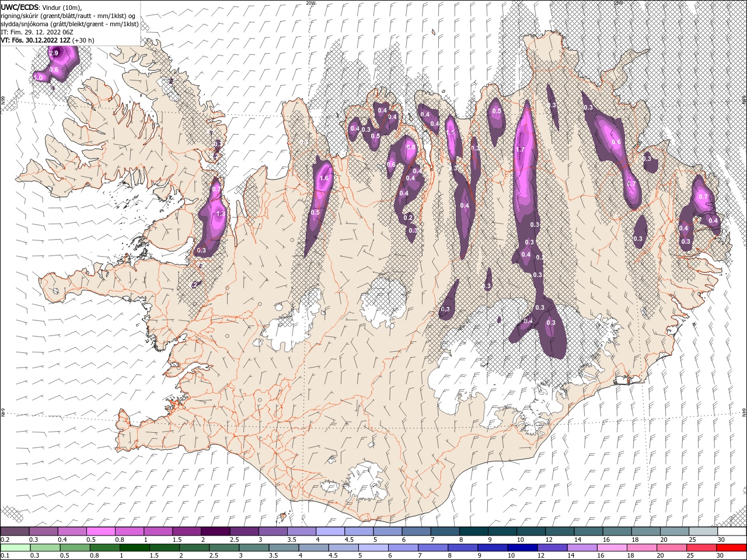Choose the deep blue 10 swatch in lower legend
The height and width of the screenshot is (560, 747).
click(522, 548)
